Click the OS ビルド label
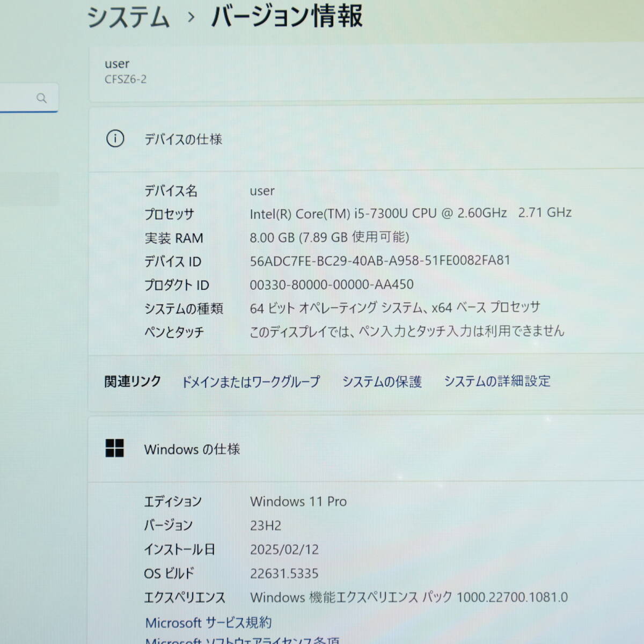Screen dimensions: 644x644 [169, 573]
